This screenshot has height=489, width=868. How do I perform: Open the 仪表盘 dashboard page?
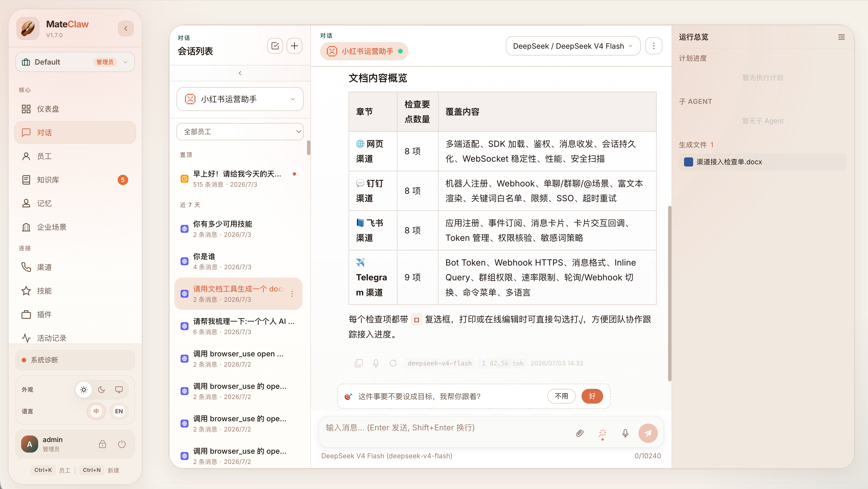point(75,109)
